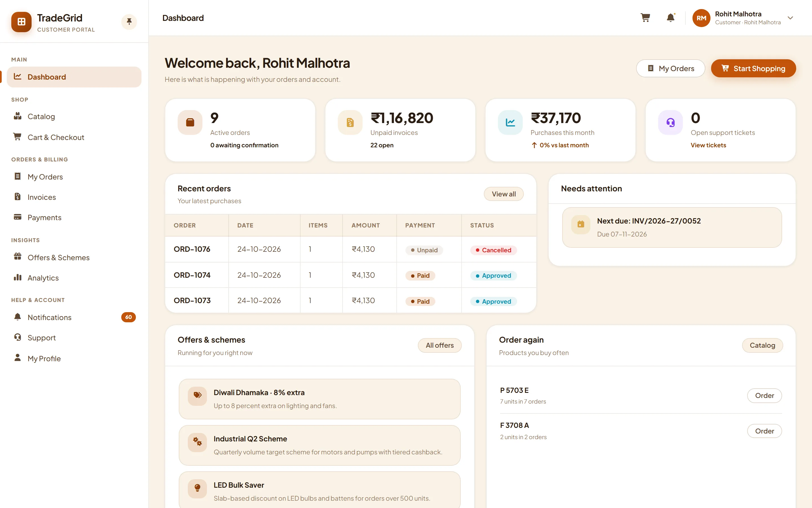Screen dimensions: 812x508
Task: Click the Cancelled status badge
Action: 493,250
